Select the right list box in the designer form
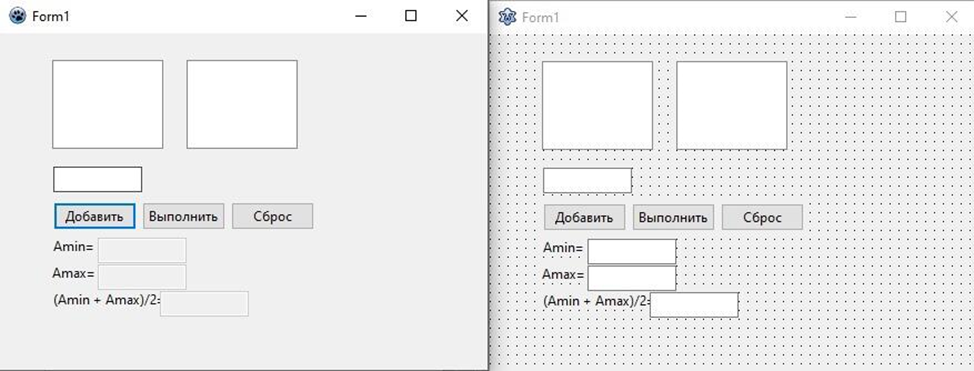The height and width of the screenshot is (371, 974). (732, 106)
